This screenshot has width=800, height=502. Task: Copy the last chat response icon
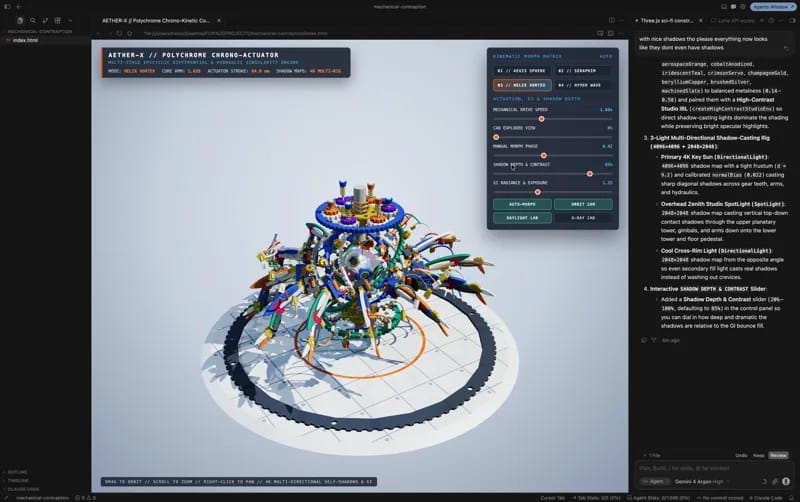pyautogui.click(x=644, y=340)
